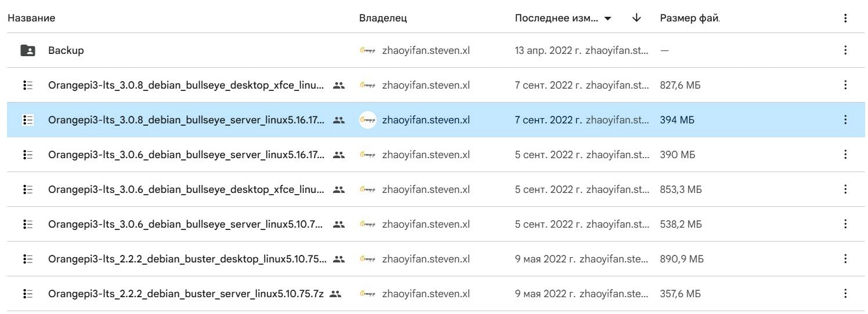This screenshot has height=314, width=868.
Task: Open the column header three-dot options menu
Action: coord(845,18)
